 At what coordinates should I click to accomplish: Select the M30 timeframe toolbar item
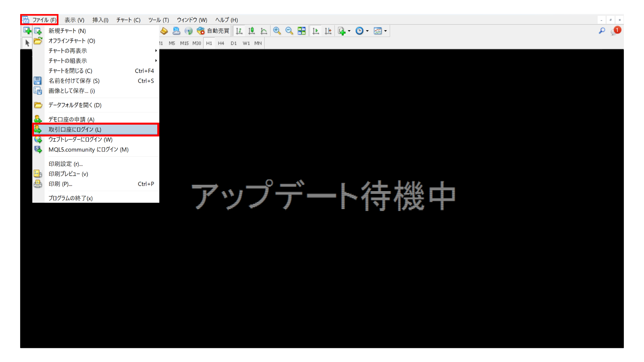click(197, 43)
